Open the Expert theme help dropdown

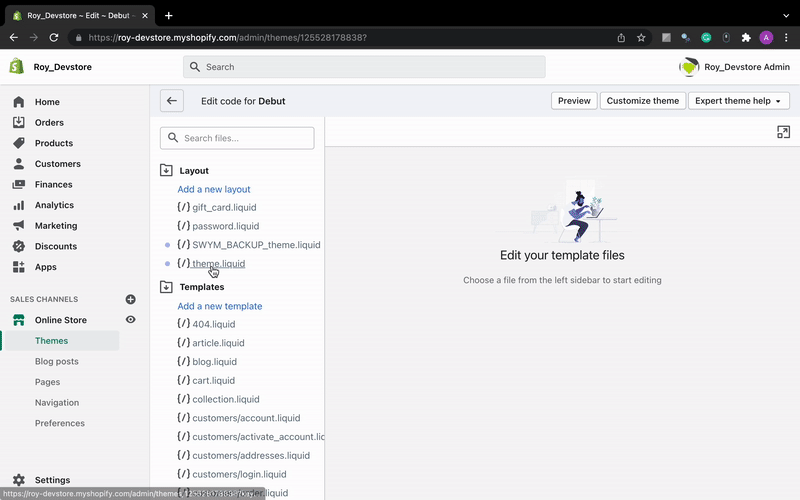coord(739,101)
